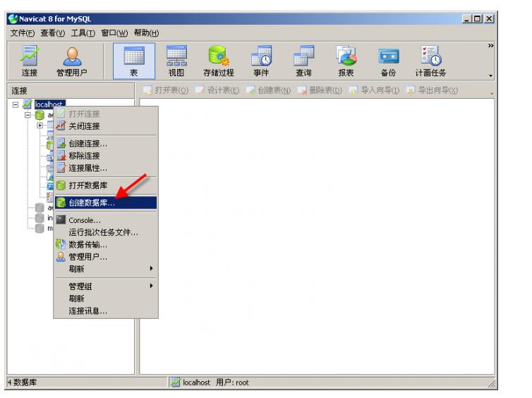The image size is (532, 398).
Task: Maximize the Navicat window
Action: (478, 18)
